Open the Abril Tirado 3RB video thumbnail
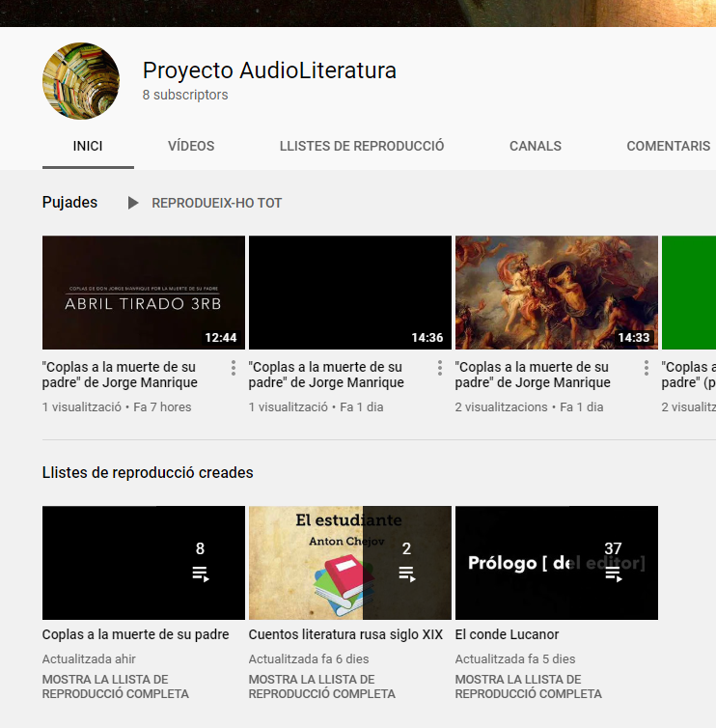 [x=143, y=293]
